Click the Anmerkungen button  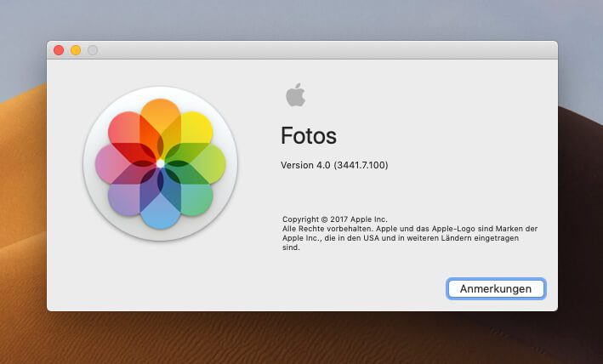tap(496, 289)
